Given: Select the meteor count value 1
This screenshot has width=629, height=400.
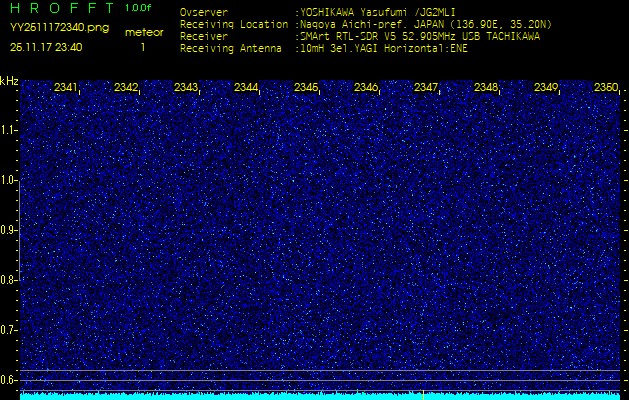Looking at the screenshot, I should click(x=143, y=47).
